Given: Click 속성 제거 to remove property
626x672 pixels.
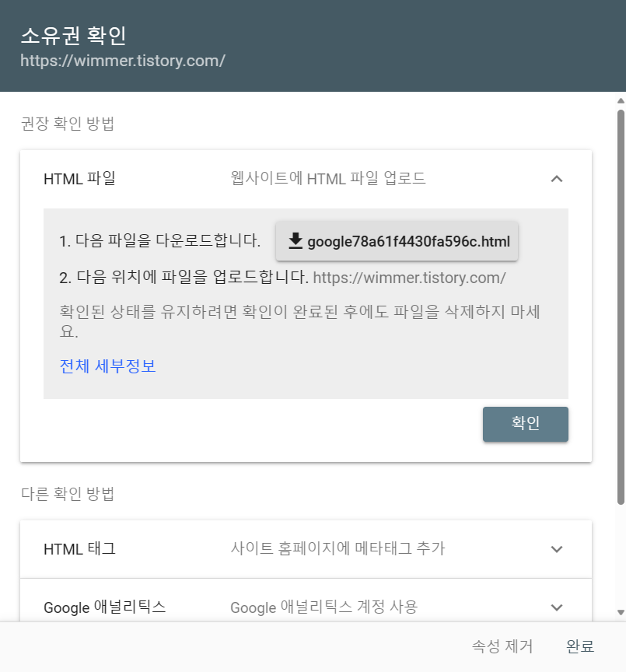Looking at the screenshot, I should (x=502, y=646).
